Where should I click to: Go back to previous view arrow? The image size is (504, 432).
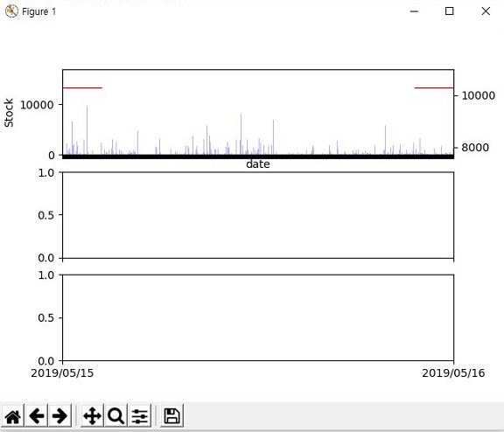[x=37, y=416]
